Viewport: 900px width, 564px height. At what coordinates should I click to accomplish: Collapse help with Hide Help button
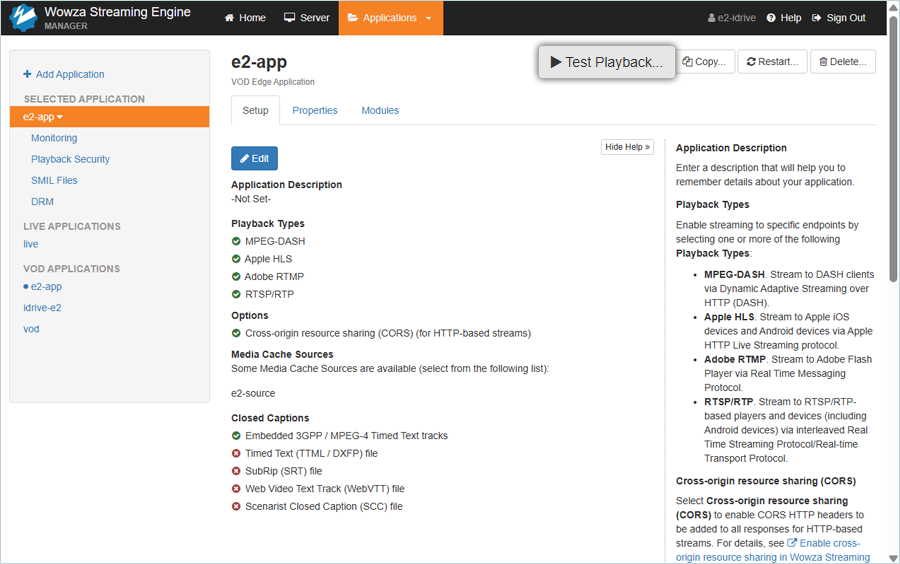(x=627, y=147)
